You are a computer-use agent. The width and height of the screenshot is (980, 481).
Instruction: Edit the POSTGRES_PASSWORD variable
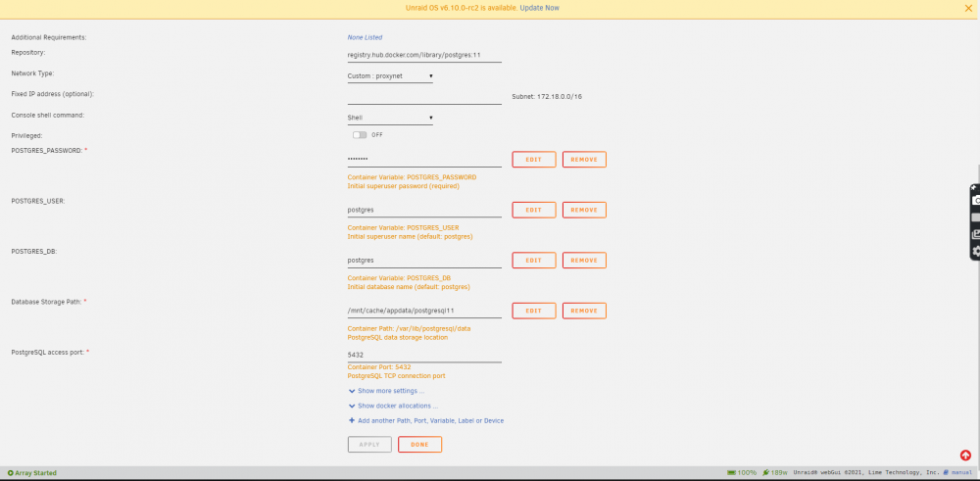click(x=534, y=160)
